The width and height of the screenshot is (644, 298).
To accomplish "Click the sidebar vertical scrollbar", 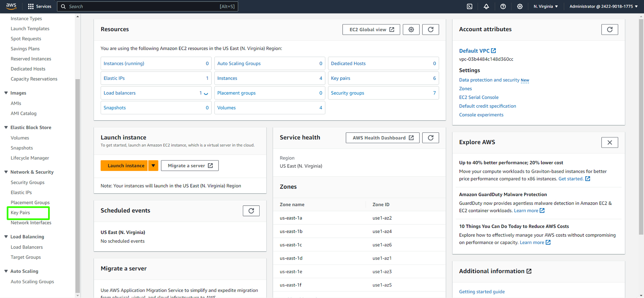I will 78,186.
